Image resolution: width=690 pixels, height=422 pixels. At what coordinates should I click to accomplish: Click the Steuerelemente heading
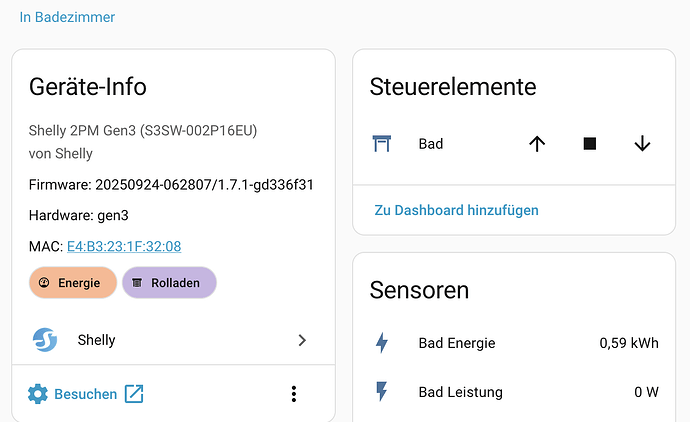[x=453, y=87]
